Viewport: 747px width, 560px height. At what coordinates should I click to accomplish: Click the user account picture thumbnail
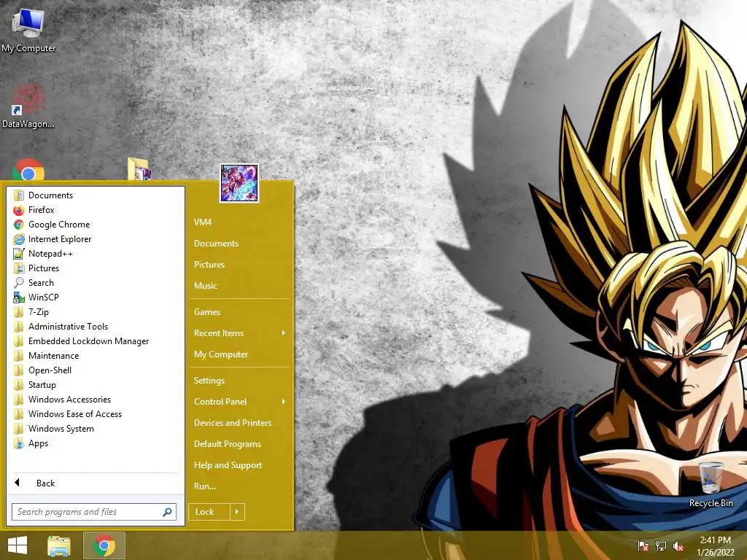pyautogui.click(x=239, y=183)
